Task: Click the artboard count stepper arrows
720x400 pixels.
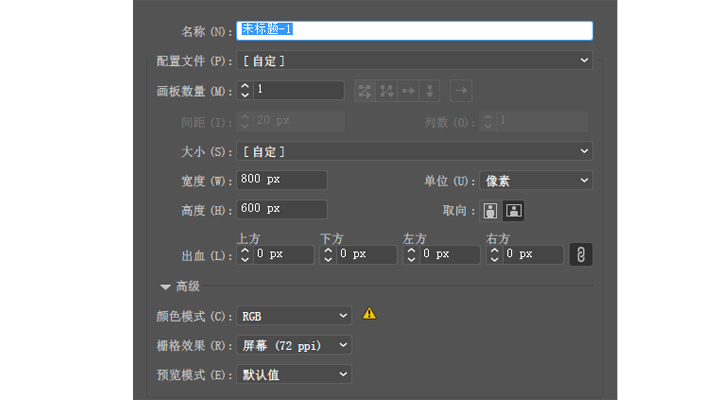Action: click(245, 90)
